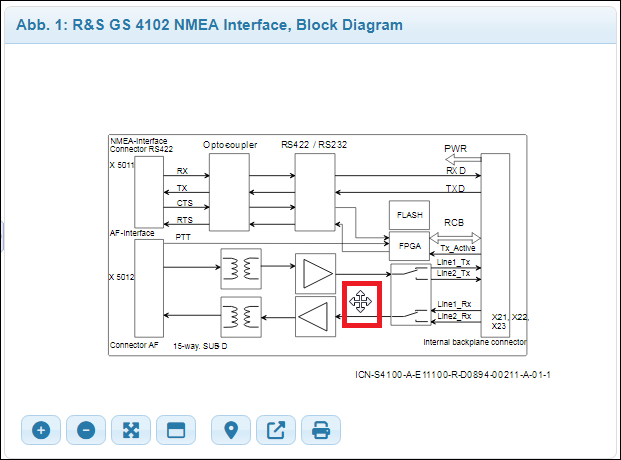Click the RCB label
The height and width of the screenshot is (460, 621).
(454, 223)
